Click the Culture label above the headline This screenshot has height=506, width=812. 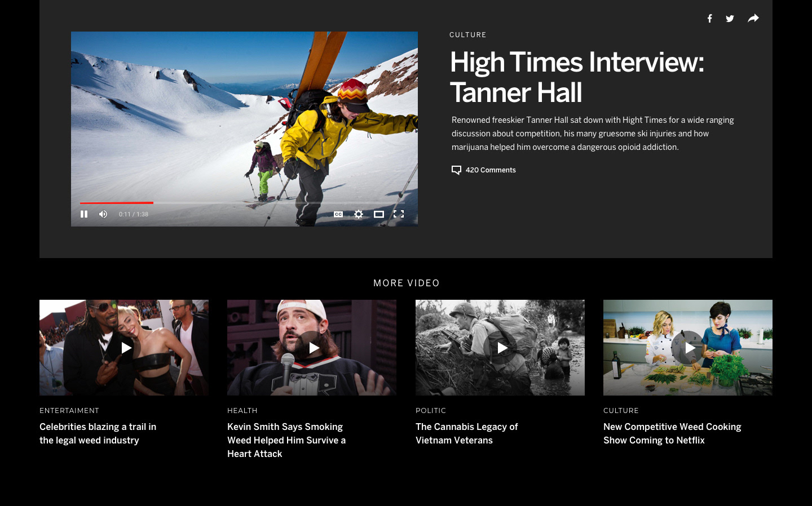point(468,35)
